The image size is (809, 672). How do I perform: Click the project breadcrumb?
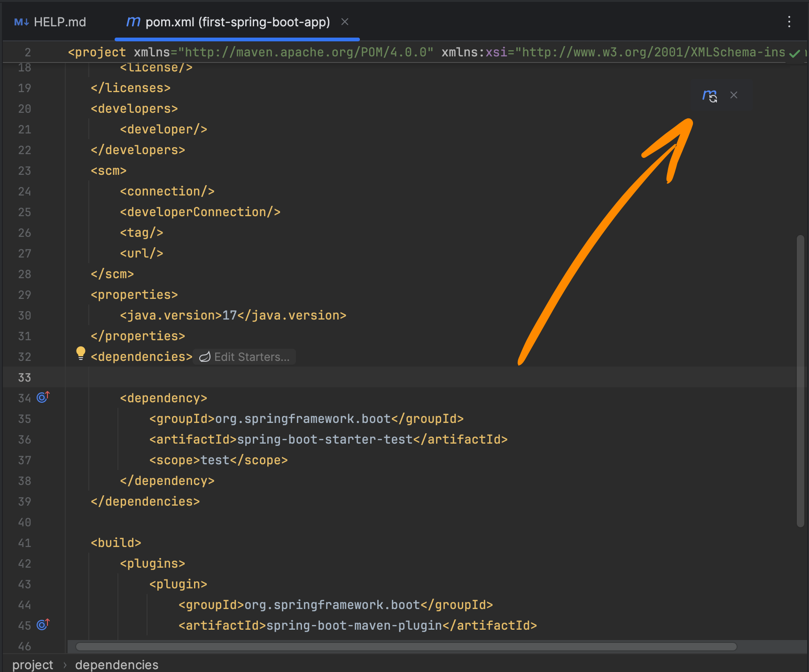(32, 664)
